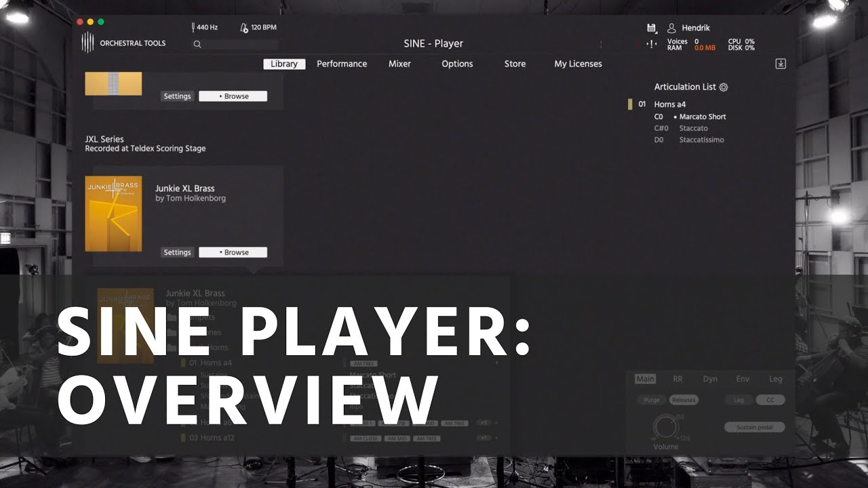
Task: Toggle AM MID mic in 03 Horns a12 row
Action: tap(397, 439)
